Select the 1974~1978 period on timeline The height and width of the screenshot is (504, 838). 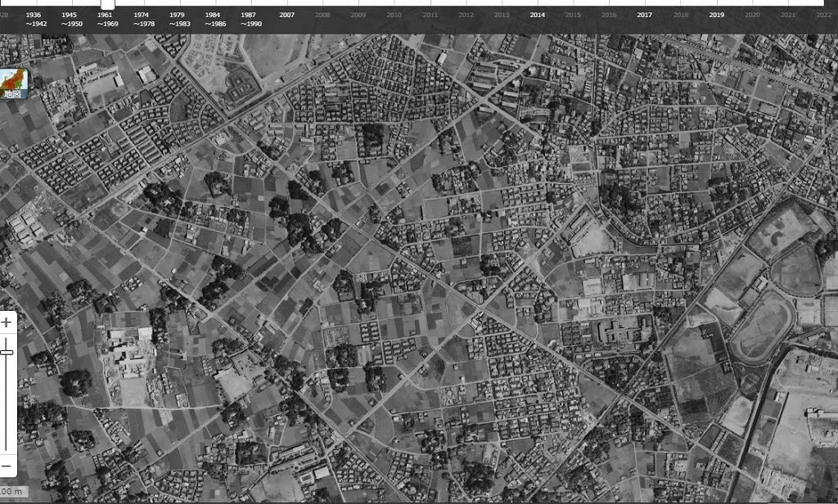[143, 20]
